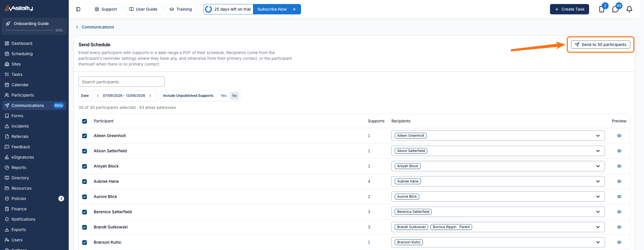This screenshot has width=644, height=250.
Task: Open the notifications bell icon
Action: (x=629, y=9)
